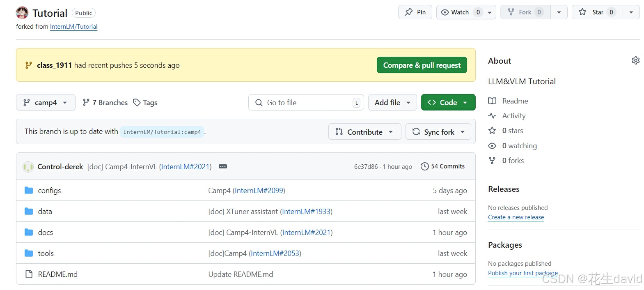This screenshot has height=290, width=644.
Task: Jump to the Readme section link
Action: pyautogui.click(x=515, y=101)
